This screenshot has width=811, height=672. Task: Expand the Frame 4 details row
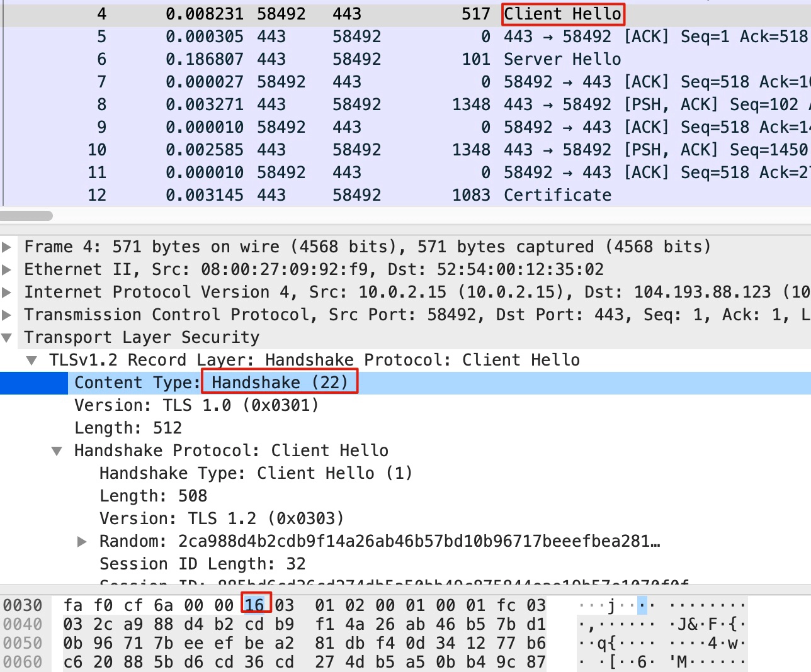tap(7, 247)
